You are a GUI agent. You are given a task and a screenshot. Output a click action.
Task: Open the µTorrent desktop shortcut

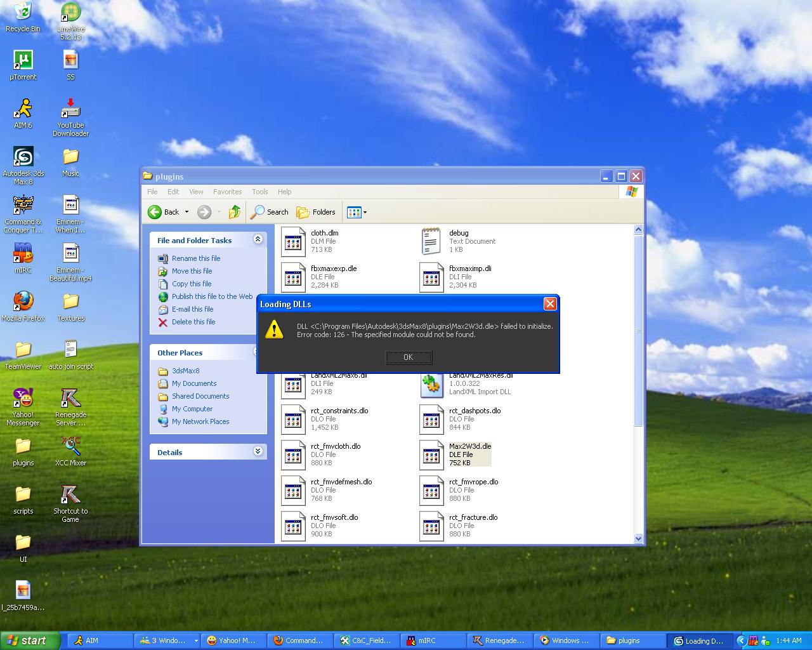23,61
